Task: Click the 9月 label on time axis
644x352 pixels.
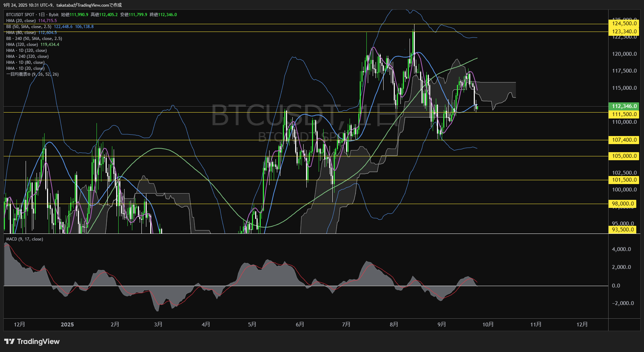Action: click(x=441, y=325)
